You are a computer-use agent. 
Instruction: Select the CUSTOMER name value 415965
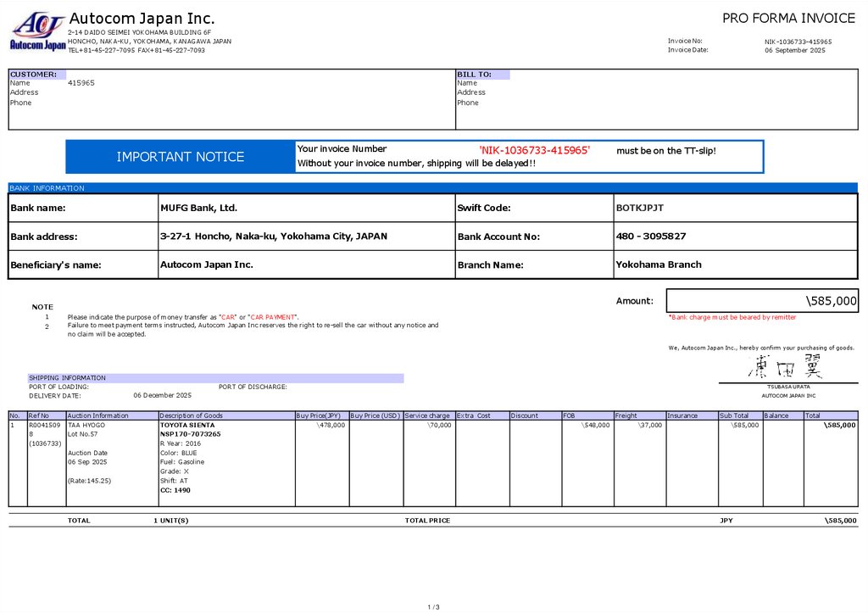coord(81,83)
